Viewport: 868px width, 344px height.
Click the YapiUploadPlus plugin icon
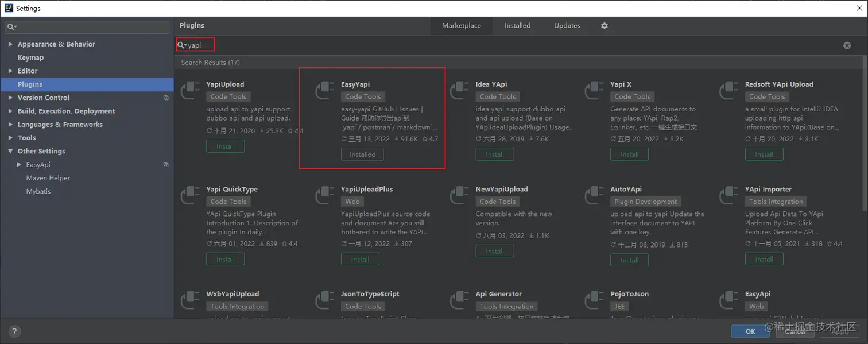click(x=325, y=196)
